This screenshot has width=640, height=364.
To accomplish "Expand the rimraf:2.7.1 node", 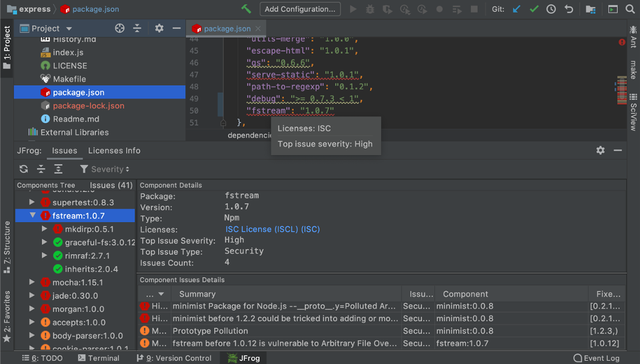I will coord(45,256).
